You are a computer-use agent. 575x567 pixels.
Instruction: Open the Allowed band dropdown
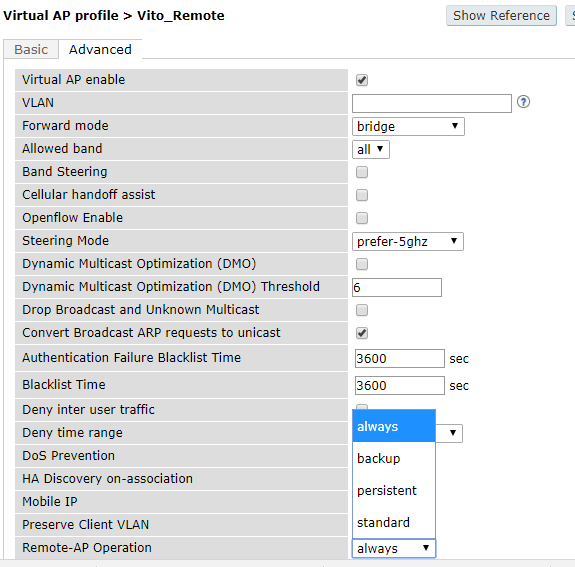click(371, 150)
